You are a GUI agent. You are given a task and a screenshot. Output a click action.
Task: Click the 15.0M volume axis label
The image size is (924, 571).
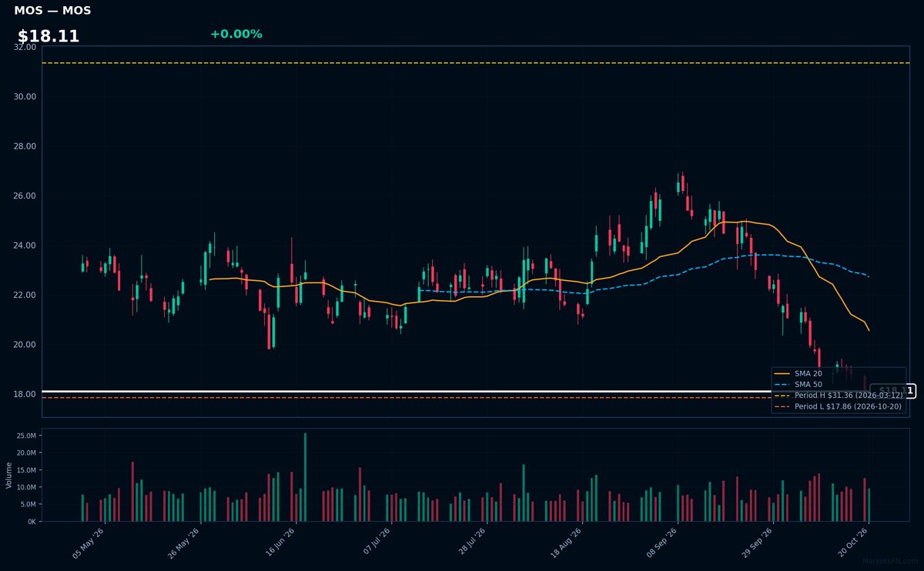point(26,470)
